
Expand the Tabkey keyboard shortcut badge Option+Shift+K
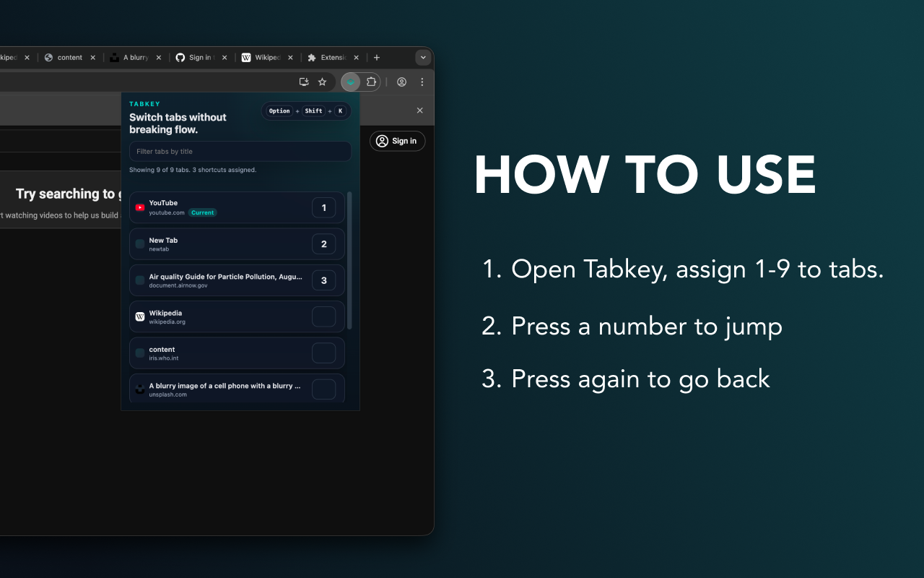click(305, 111)
